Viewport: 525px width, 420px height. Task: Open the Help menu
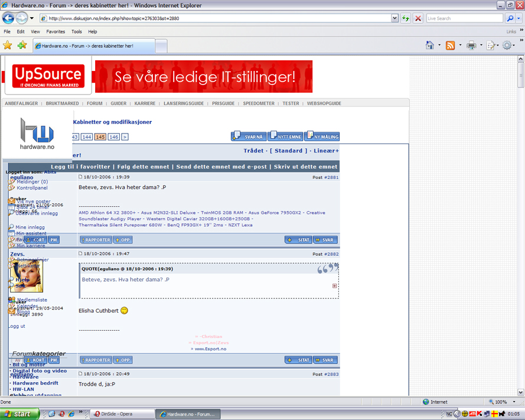[92, 31]
